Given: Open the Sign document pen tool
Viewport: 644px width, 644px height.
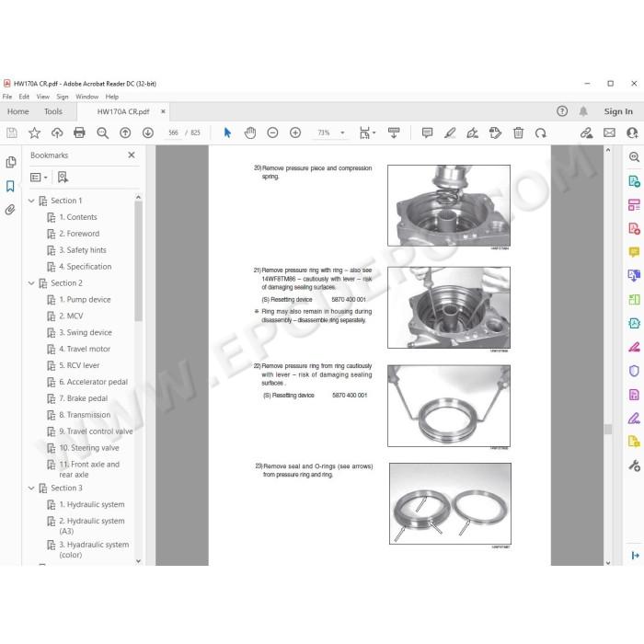Looking at the screenshot, I should [x=472, y=132].
